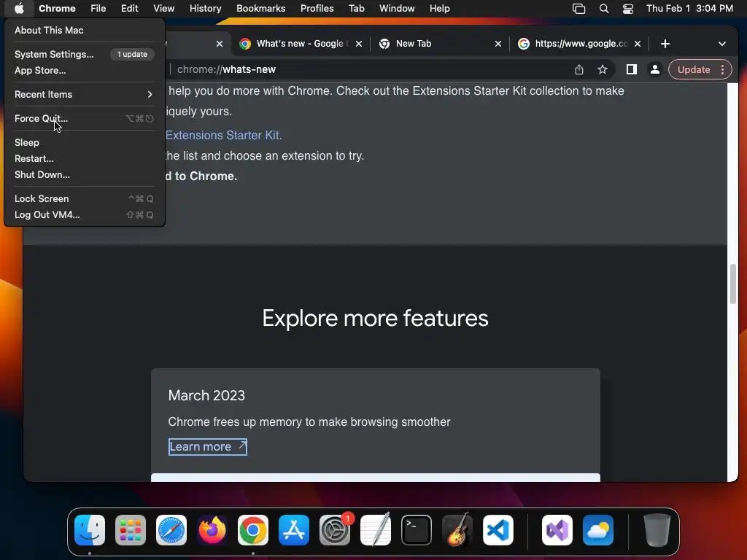This screenshot has width=747, height=560.
Task: Open Control Center in menu bar
Action: (x=628, y=9)
